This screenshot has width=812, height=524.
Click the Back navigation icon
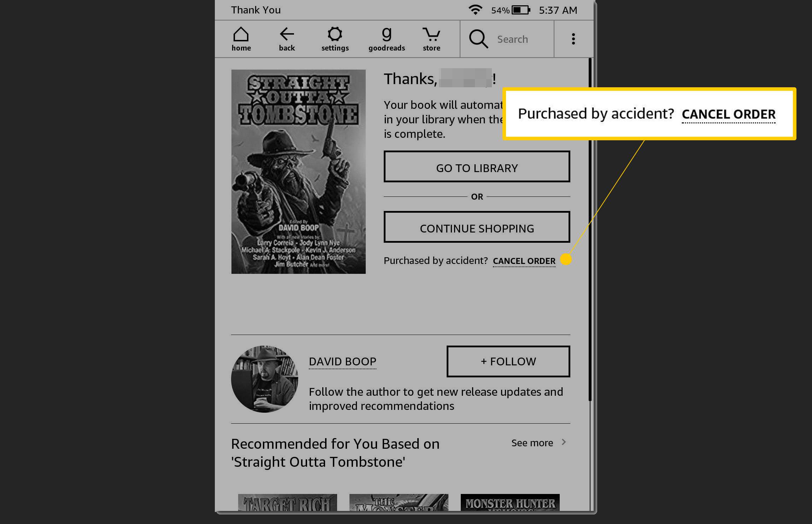[287, 39]
